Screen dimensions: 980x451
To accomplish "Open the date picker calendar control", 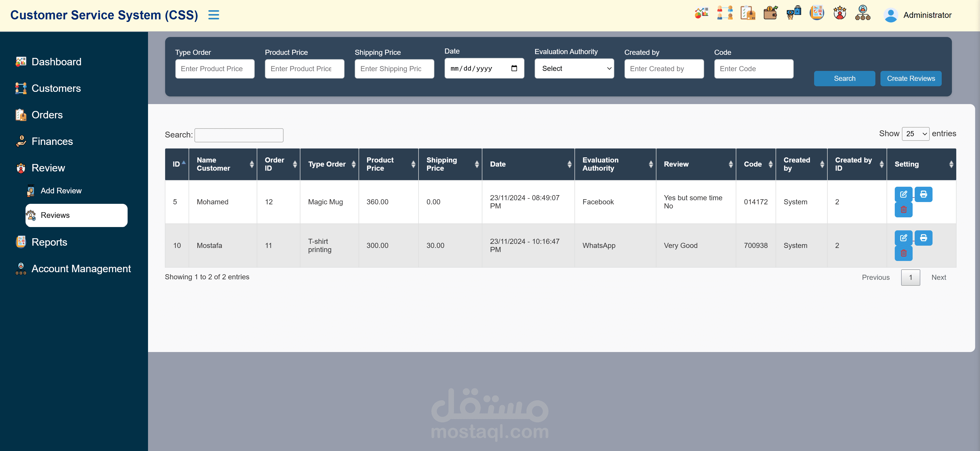I will [514, 68].
